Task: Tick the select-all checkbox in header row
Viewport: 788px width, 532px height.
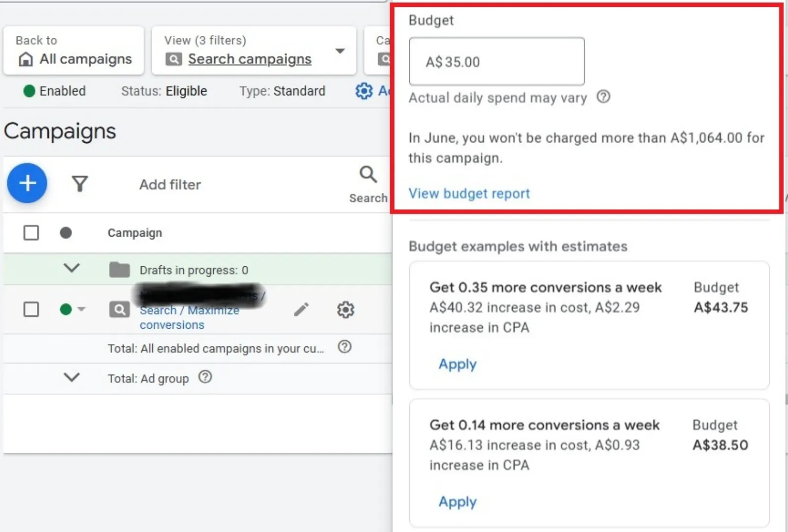Action: coord(31,232)
